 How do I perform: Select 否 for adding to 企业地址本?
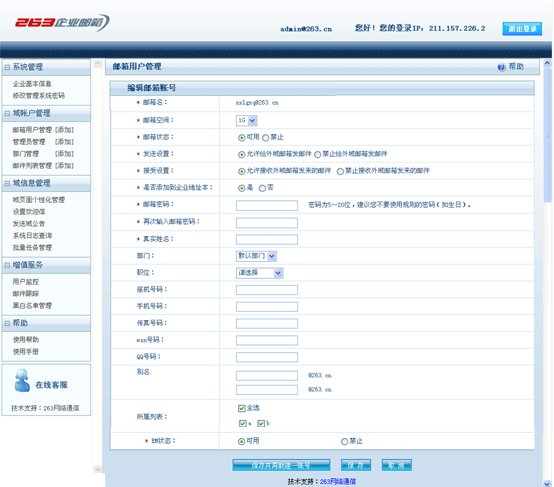tap(262, 188)
